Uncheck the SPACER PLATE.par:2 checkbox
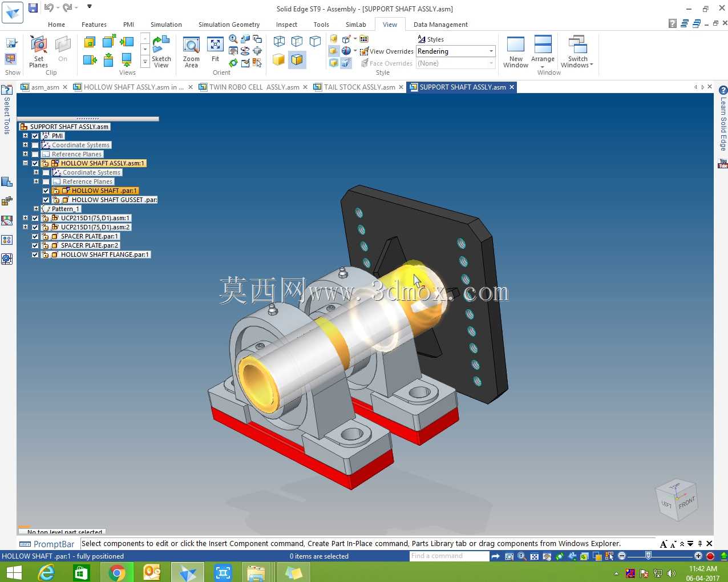Viewport: 728px width, 582px height. [x=35, y=245]
